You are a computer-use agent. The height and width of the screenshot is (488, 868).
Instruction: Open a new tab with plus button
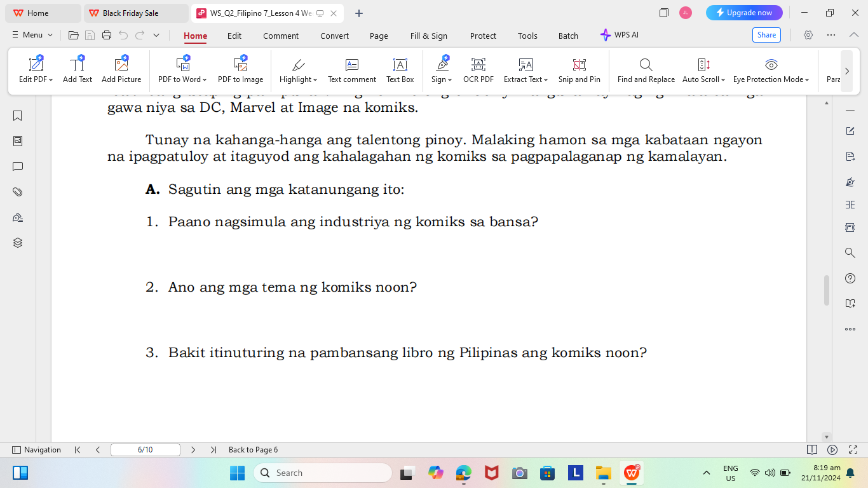pos(359,13)
